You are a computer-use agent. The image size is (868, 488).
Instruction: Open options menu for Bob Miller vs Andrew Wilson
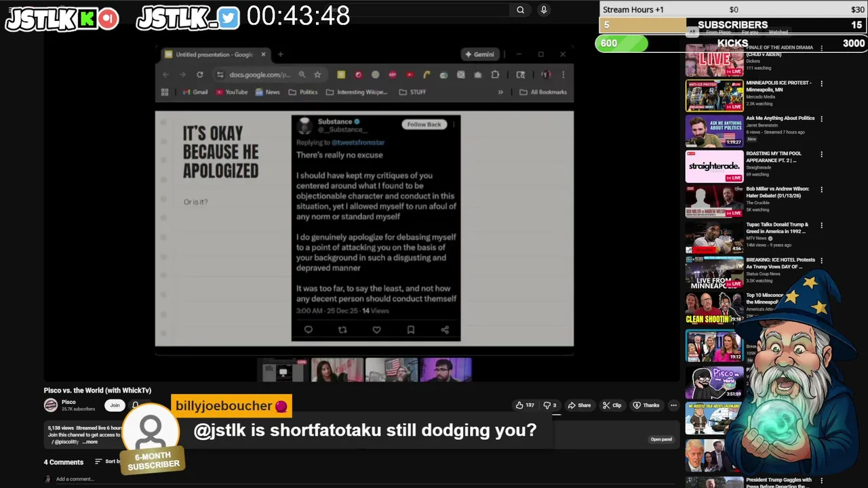pos(821,190)
